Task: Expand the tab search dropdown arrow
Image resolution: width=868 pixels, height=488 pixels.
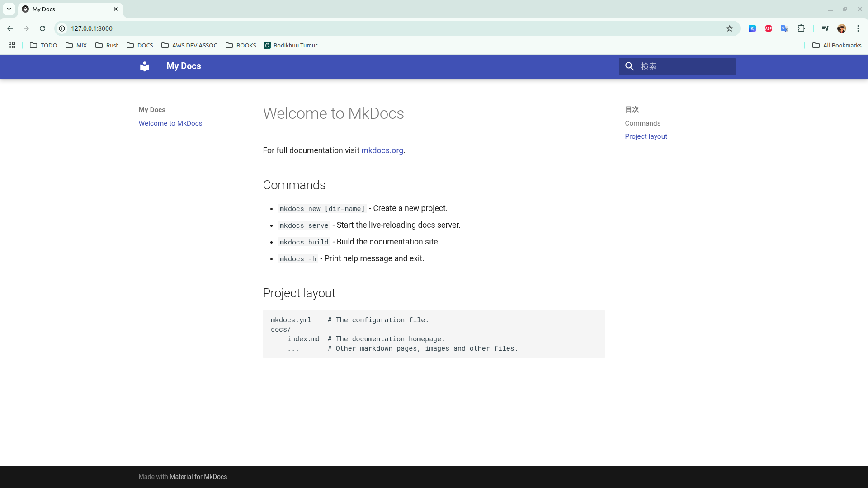Action: click(x=9, y=9)
